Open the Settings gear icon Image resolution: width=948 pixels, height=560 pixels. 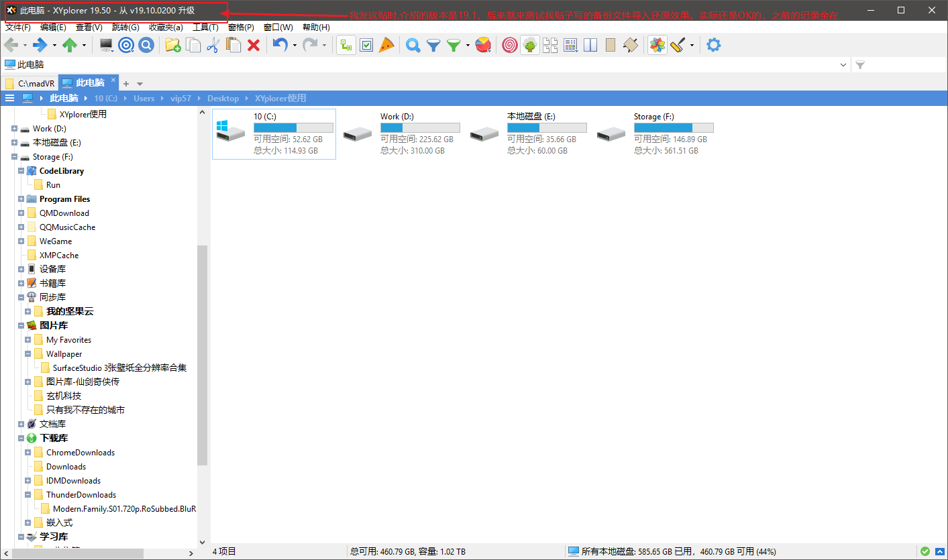pos(713,45)
